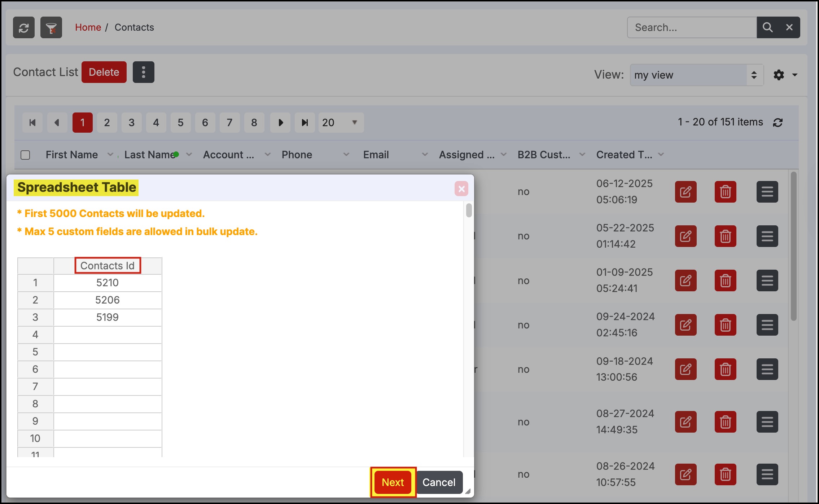Click the trash icon for 05-22-2025 row
The image size is (819, 504).
[x=725, y=236]
